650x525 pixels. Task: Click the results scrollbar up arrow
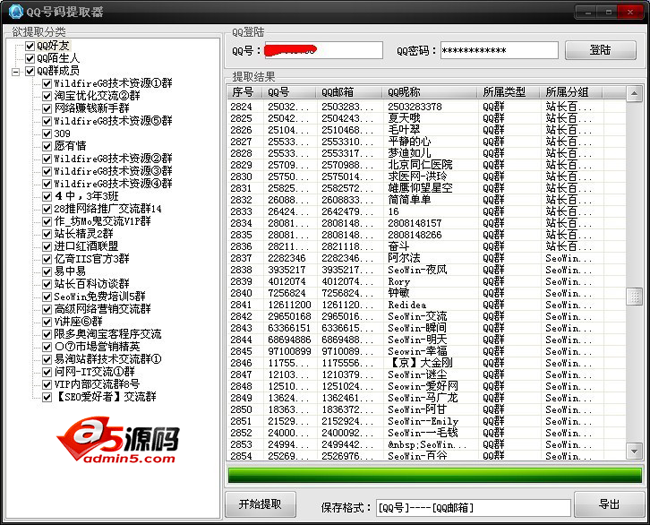tap(634, 94)
